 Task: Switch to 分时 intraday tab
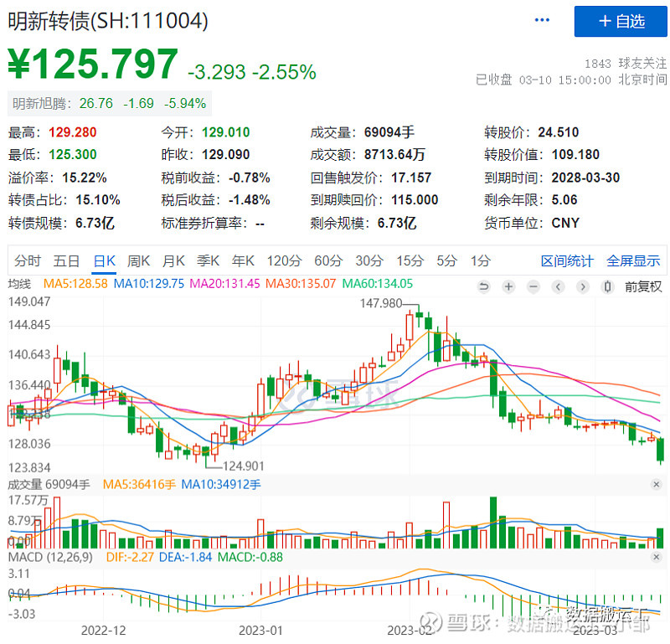pos(28,260)
